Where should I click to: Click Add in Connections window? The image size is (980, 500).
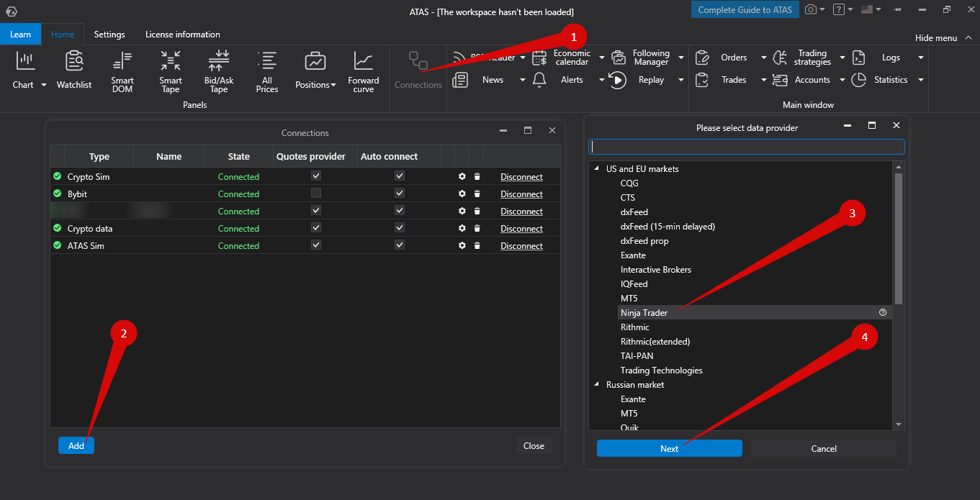pos(76,445)
